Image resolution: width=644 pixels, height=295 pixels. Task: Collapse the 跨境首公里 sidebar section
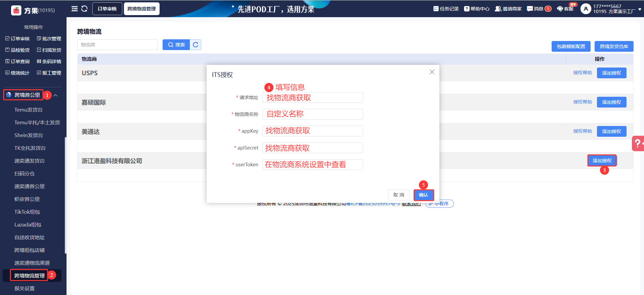point(56,95)
